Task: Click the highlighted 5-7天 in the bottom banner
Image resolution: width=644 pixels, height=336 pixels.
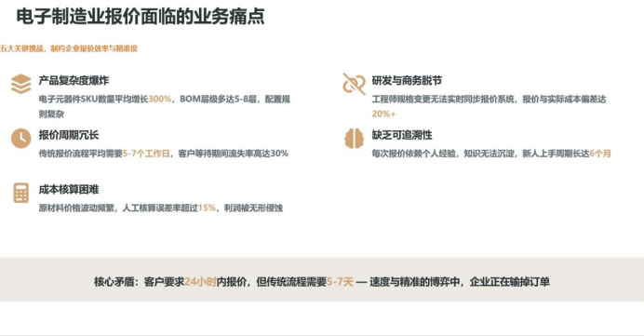Action: (340, 282)
